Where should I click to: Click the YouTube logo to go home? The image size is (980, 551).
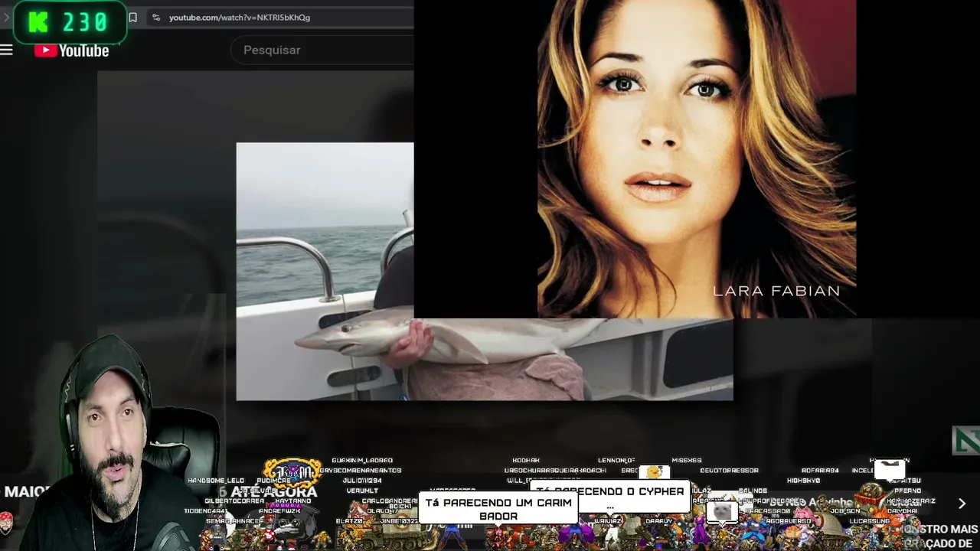click(x=72, y=51)
